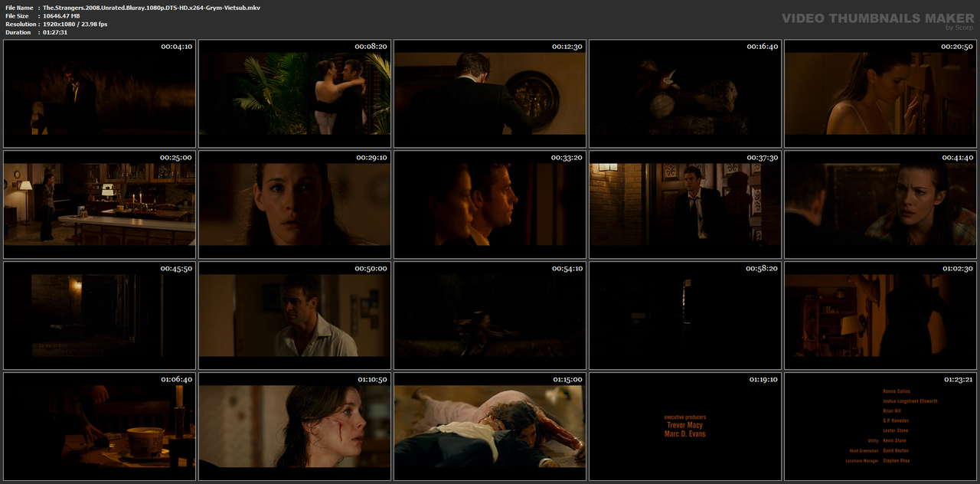This screenshot has width=980, height=484.
Task: Click the resolution 1920x1080 / 23.98 fps value
Action: coord(75,25)
